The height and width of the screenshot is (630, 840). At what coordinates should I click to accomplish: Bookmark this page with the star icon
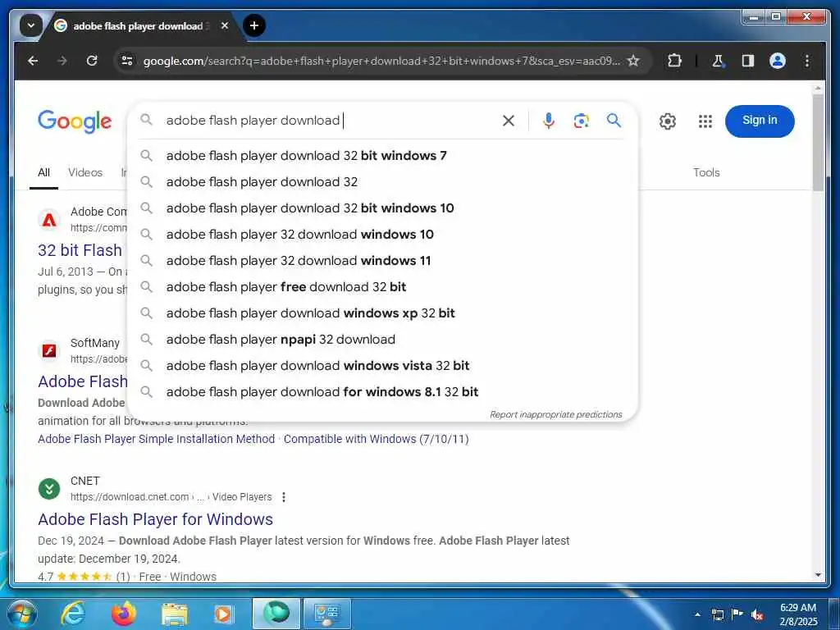click(x=633, y=61)
